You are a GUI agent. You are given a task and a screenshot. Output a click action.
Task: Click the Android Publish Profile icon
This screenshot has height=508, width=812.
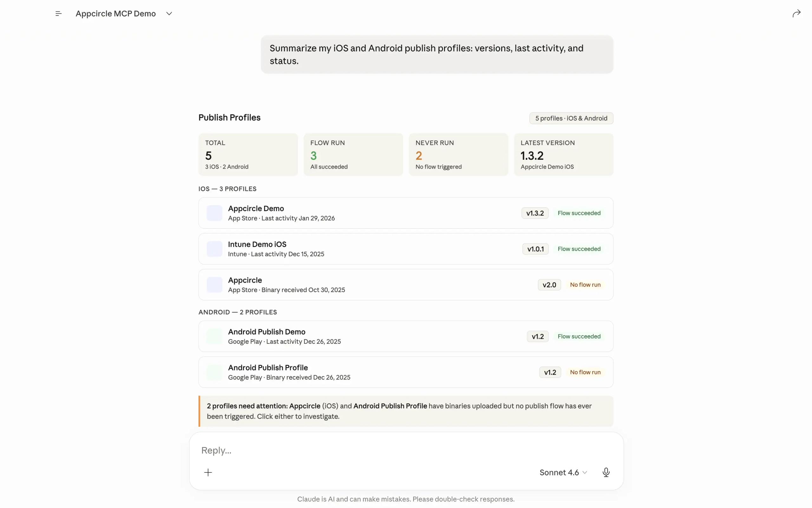pyautogui.click(x=214, y=372)
